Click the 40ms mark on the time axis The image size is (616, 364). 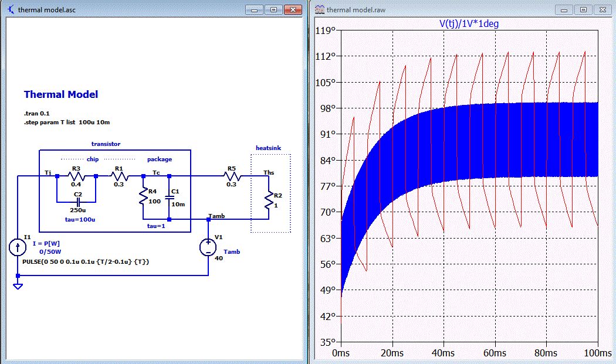(444, 353)
